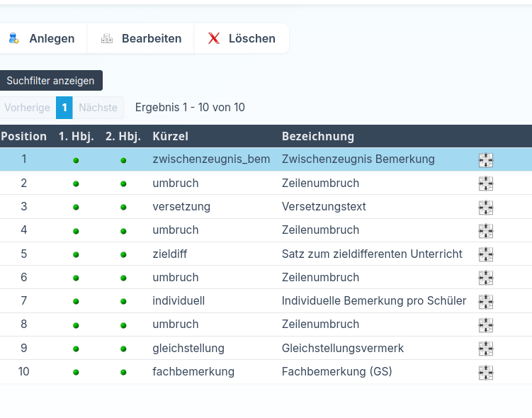Click the move icon in the fachbemerkung row
Viewport: 532px width, 418px height.
point(485,373)
